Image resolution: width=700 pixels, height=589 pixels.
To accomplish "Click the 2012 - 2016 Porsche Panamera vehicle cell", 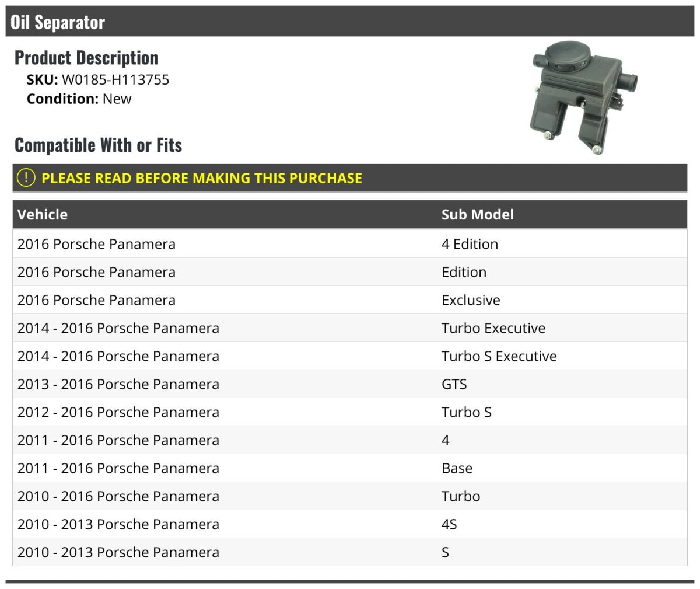I will point(118,412).
